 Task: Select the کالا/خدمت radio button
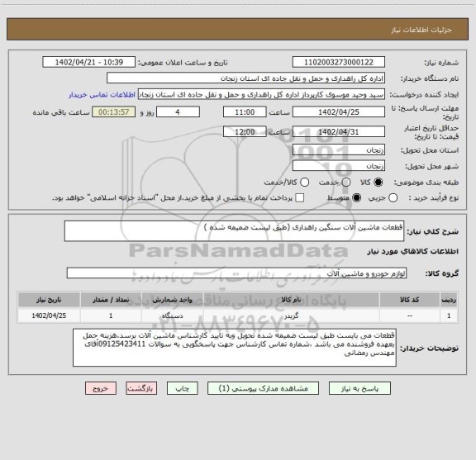pos(304,183)
